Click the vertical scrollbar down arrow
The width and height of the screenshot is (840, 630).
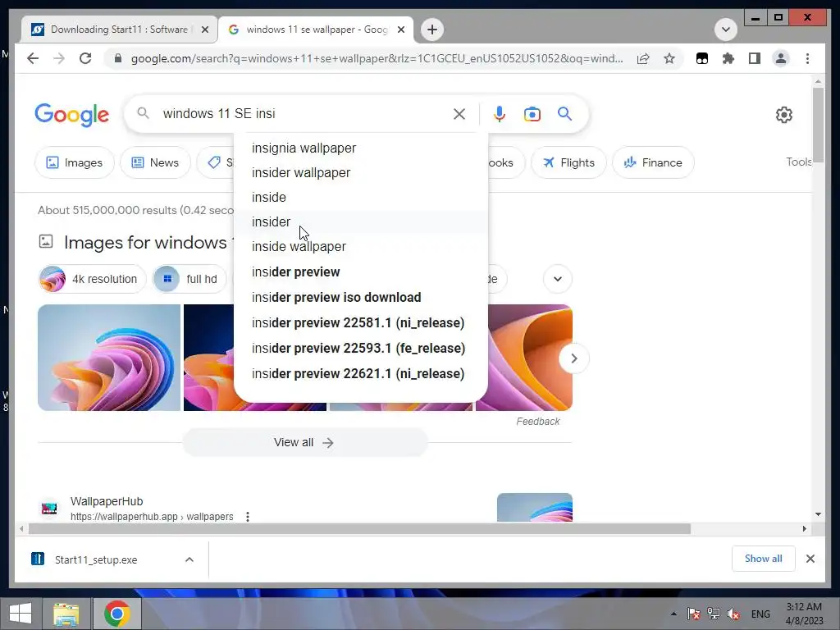point(818,514)
